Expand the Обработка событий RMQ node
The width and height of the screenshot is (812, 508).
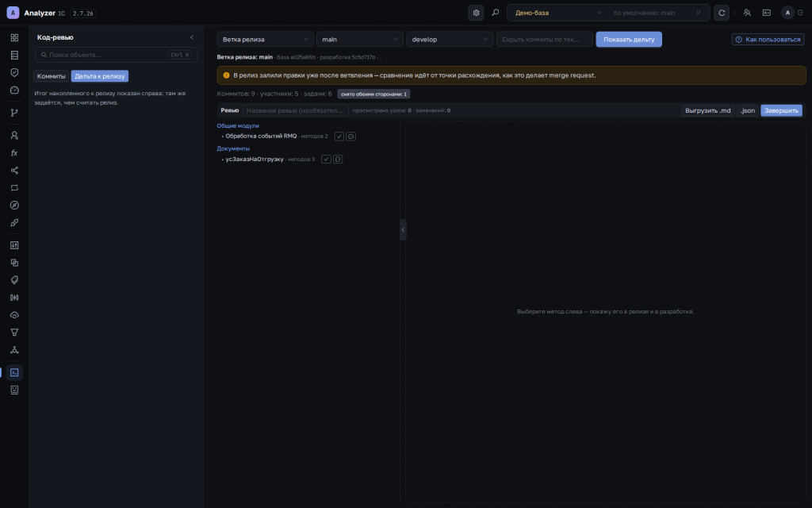coord(223,137)
